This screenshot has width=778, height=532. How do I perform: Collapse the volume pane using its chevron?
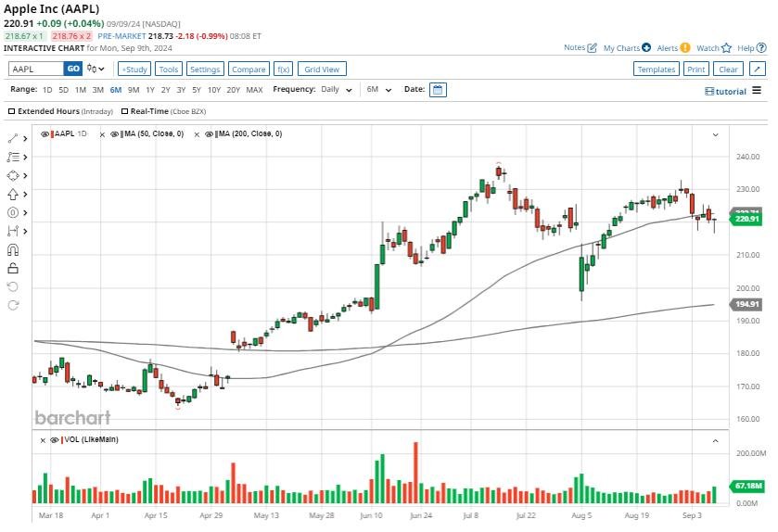715,440
